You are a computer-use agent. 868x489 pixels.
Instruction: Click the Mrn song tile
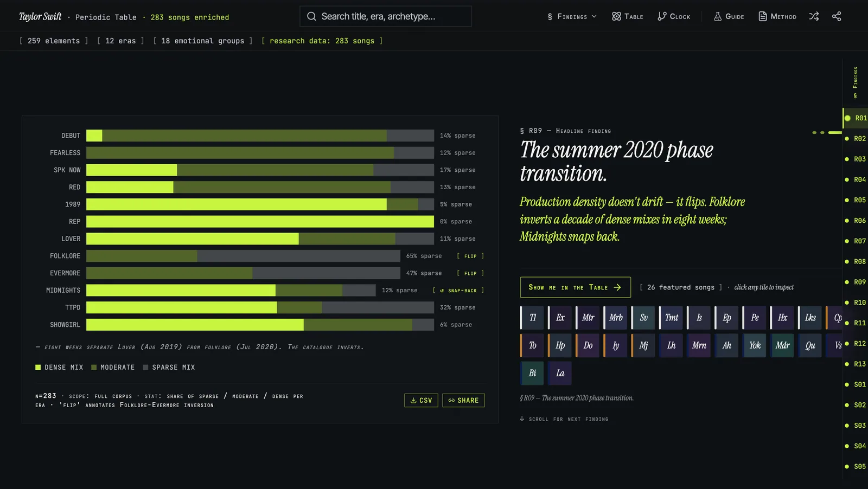point(699,345)
